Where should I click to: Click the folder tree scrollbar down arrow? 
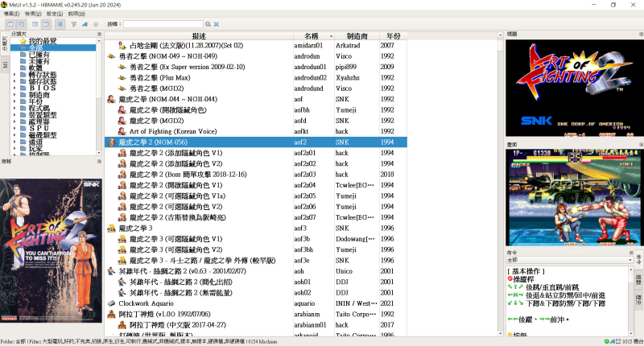pyautogui.click(x=99, y=153)
